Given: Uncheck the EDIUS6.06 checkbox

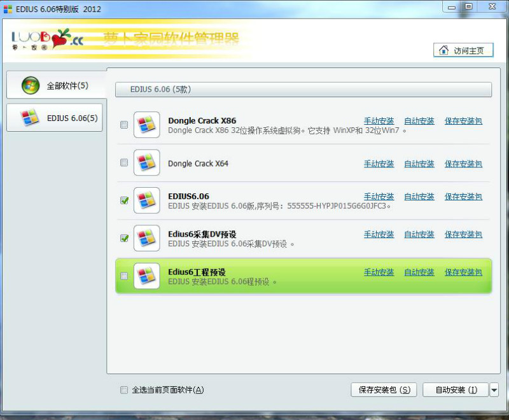Looking at the screenshot, I should pos(124,200).
